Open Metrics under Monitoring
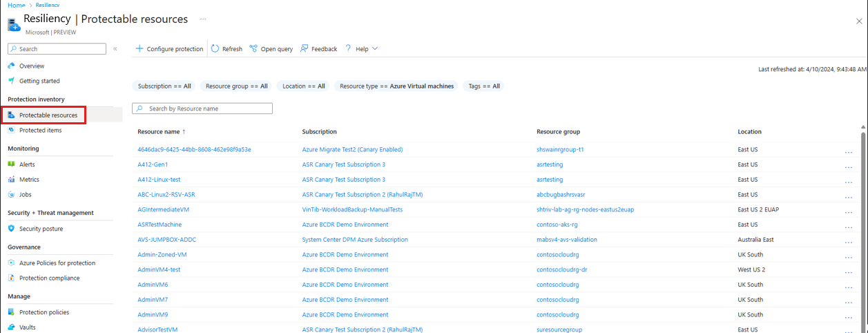868x333 pixels. [29, 180]
